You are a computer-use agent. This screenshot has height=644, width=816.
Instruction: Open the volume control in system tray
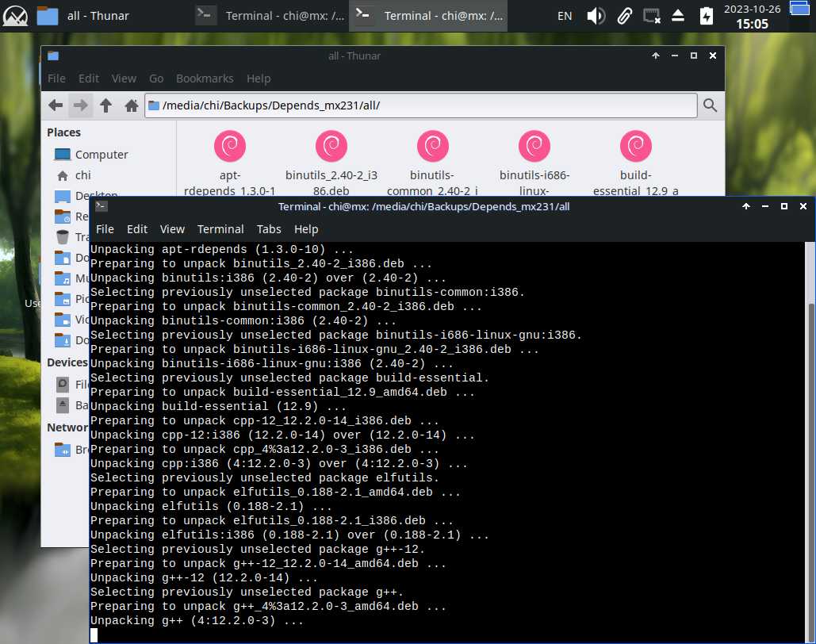pos(596,16)
